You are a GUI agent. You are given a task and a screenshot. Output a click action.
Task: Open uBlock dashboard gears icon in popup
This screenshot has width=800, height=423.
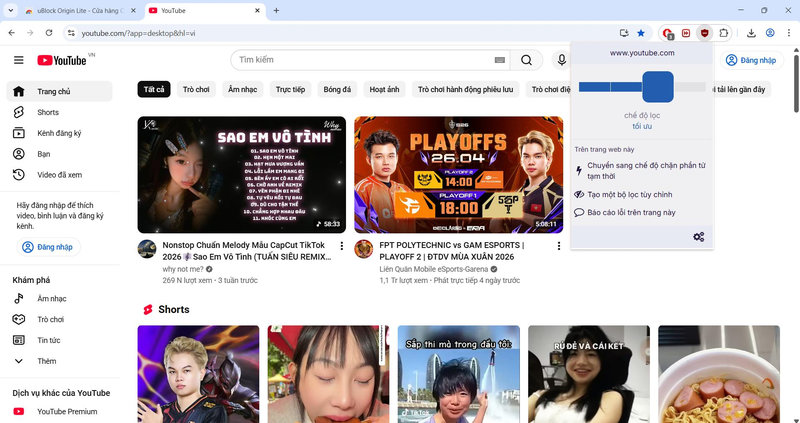[698, 237]
